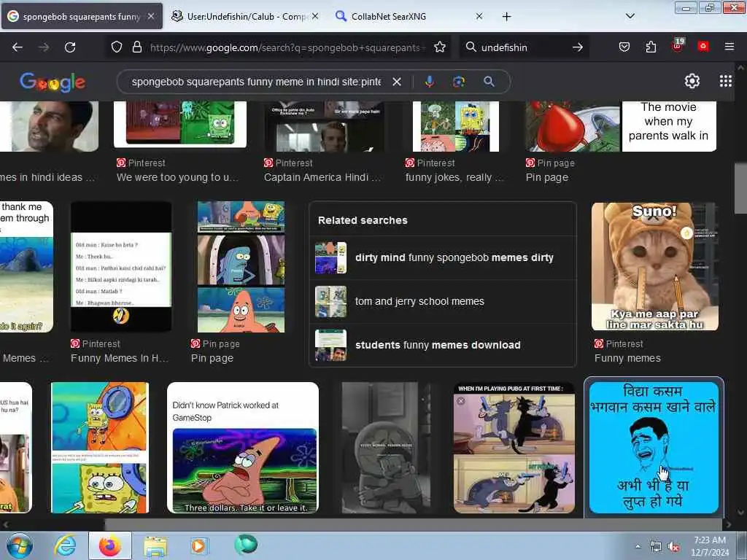This screenshot has height=560, width=747.
Task: Open Windows Media Player taskbar icon
Action: pos(198,545)
